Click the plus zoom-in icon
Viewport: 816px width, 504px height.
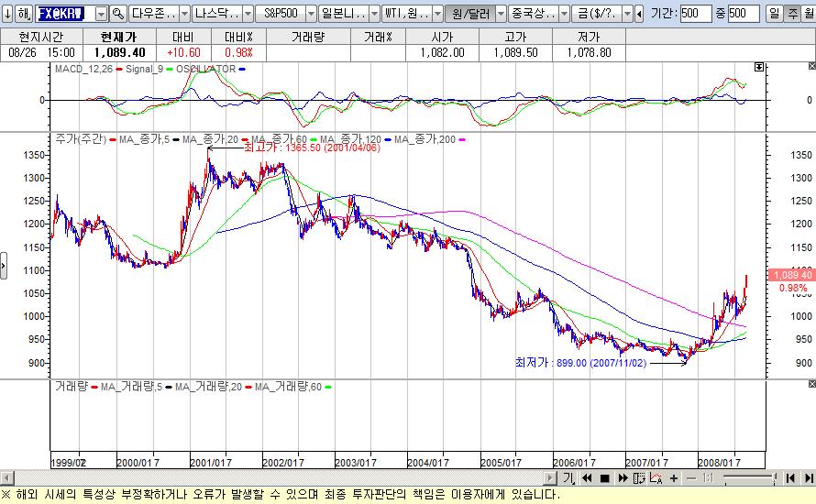pyautogui.click(x=674, y=478)
